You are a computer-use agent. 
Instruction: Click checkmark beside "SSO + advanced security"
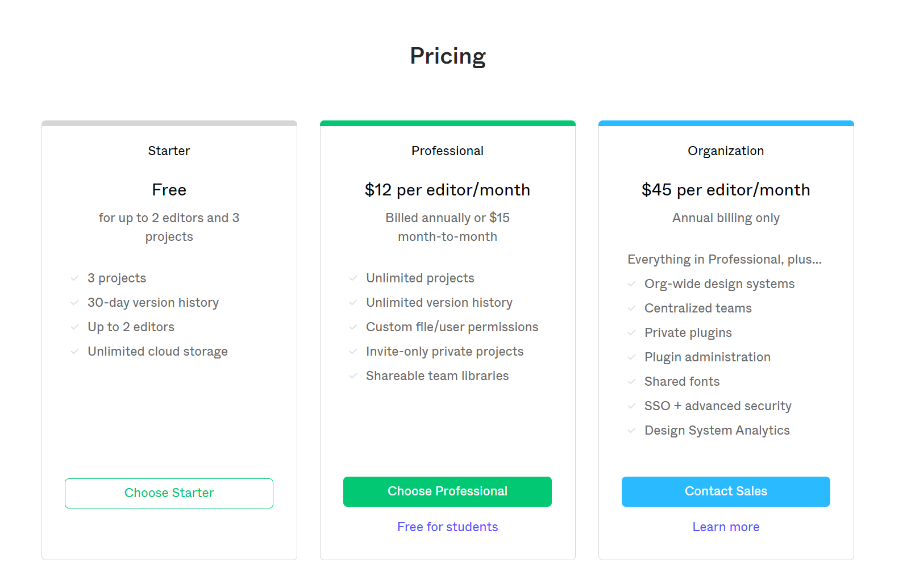click(x=631, y=406)
